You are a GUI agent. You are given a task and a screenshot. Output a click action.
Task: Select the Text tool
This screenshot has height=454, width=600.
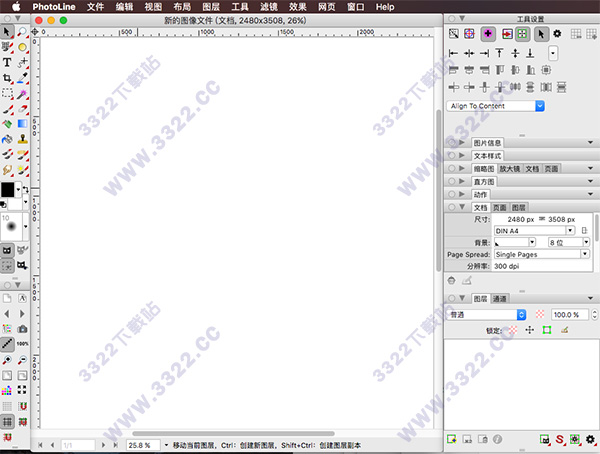pyautogui.click(x=7, y=62)
